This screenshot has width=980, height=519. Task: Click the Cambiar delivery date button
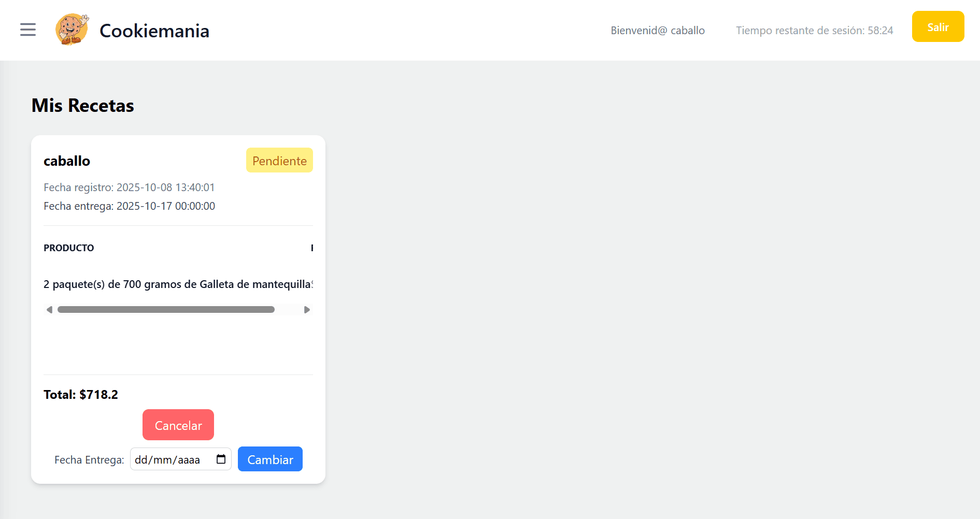tap(270, 459)
